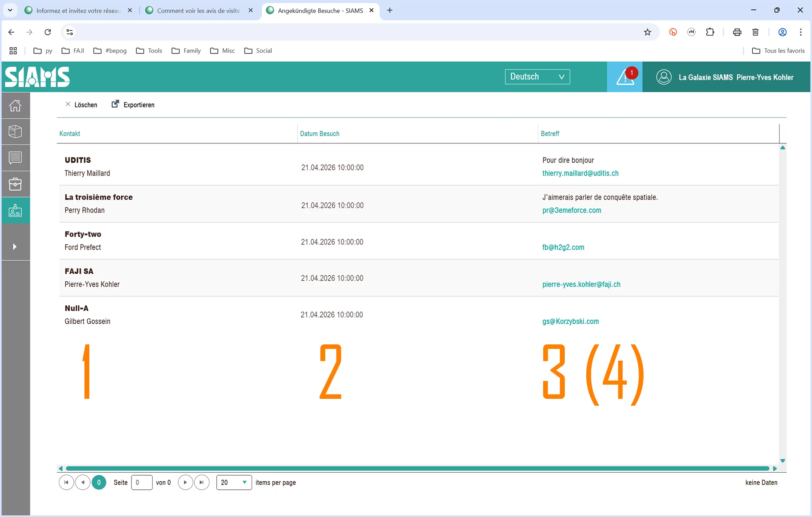The width and height of the screenshot is (812, 517).
Task: Open thierry.maillard@uditis.ch email link
Action: click(x=580, y=173)
